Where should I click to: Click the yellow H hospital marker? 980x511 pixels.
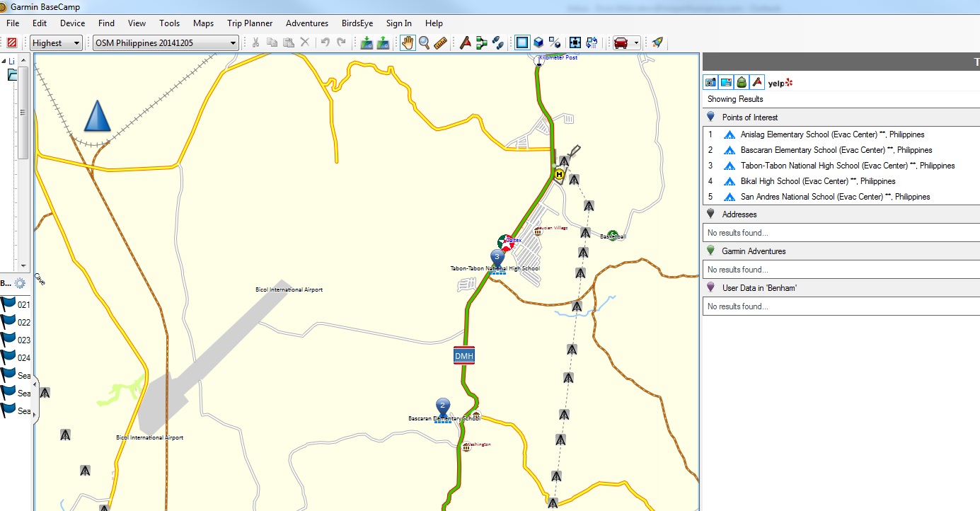560,174
